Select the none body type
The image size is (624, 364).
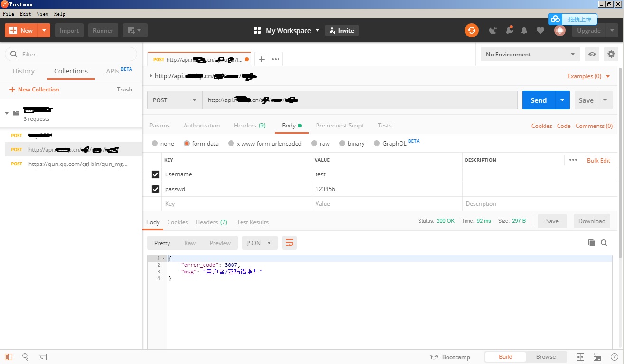point(155,143)
